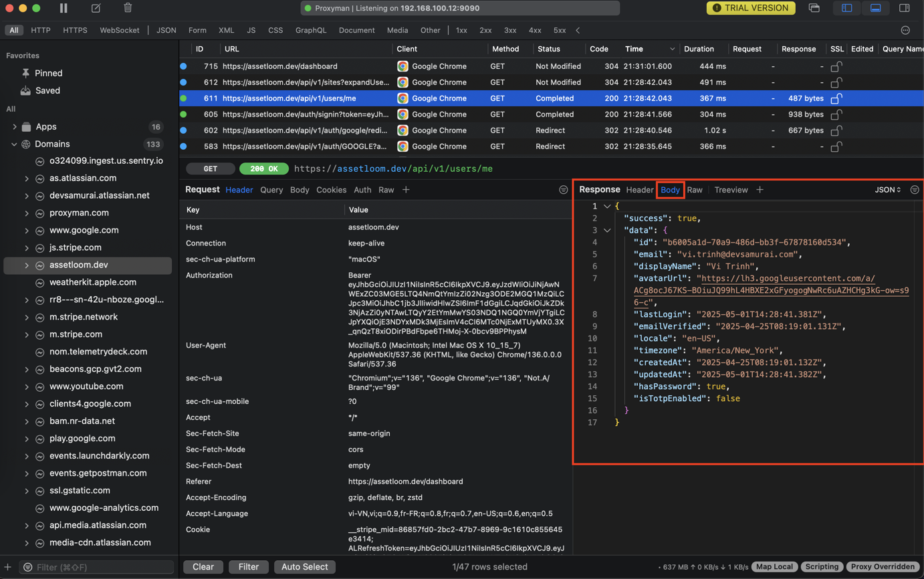Viewport: 924px width, 579px height.
Task: Click the sidebar Filter search field
Action: click(96, 567)
